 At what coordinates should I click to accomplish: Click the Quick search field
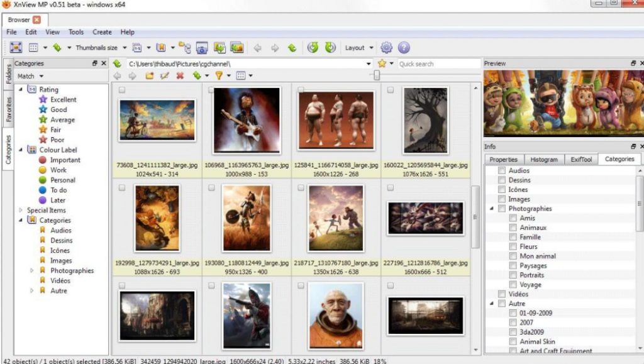[x=438, y=63]
